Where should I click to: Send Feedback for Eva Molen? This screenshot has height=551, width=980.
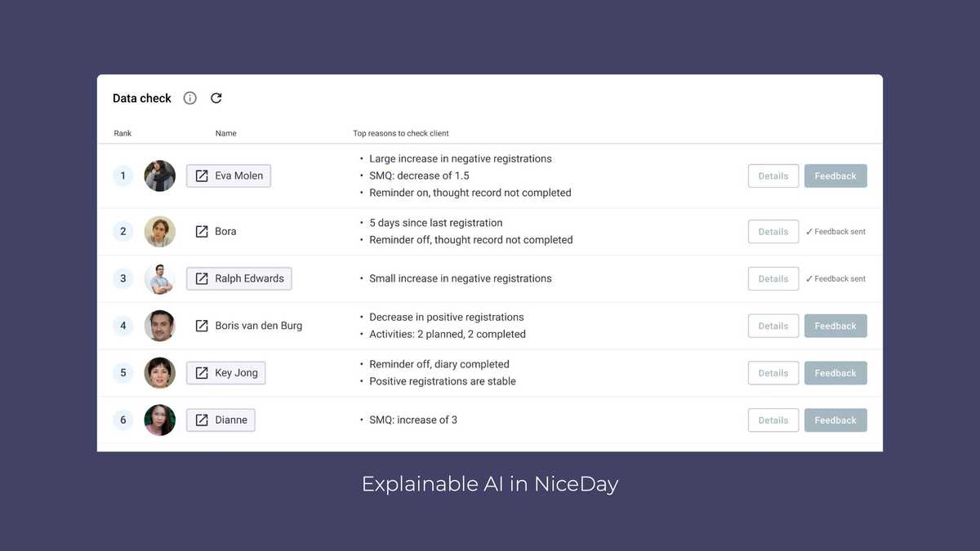click(x=835, y=176)
